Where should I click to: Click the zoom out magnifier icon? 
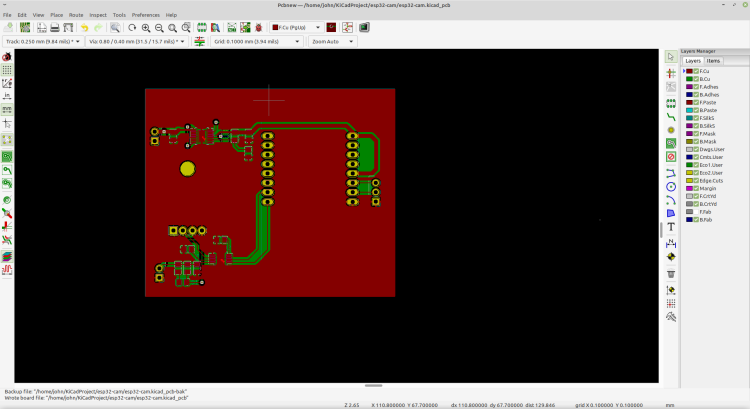pyautogui.click(x=159, y=28)
